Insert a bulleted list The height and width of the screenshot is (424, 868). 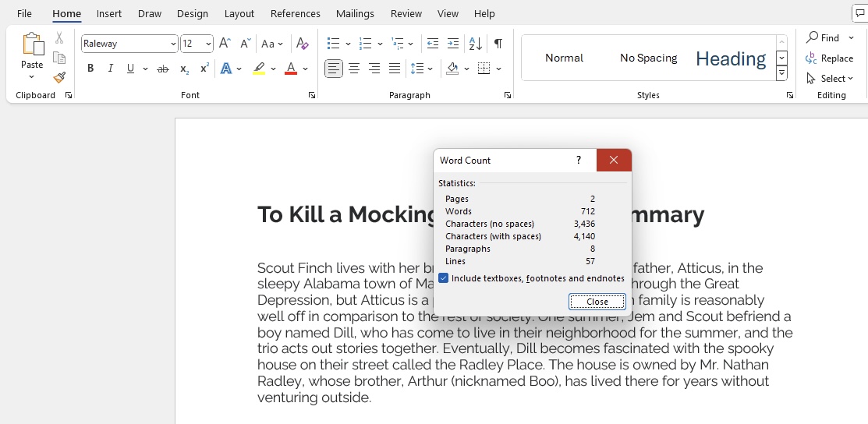[x=333, y=43]
